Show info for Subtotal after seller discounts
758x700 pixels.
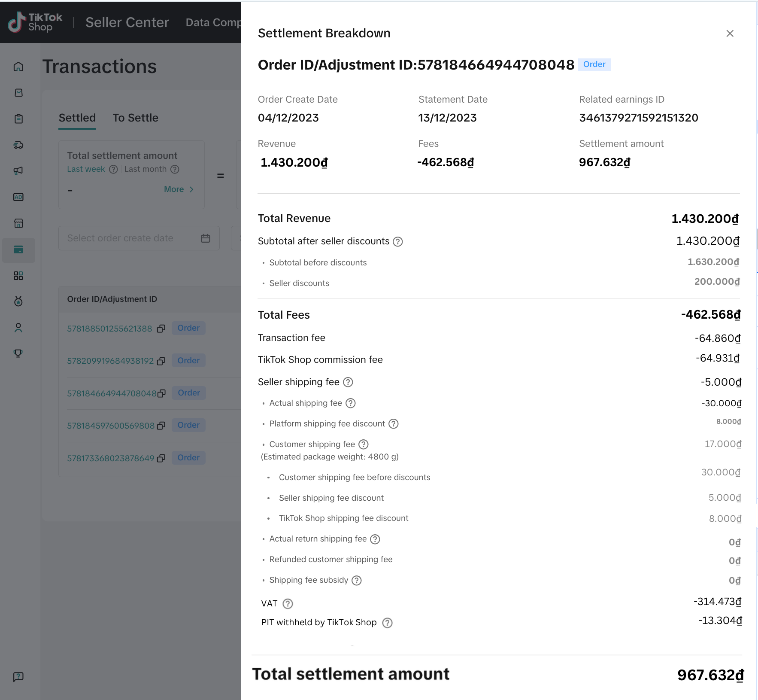coord(398,242)
